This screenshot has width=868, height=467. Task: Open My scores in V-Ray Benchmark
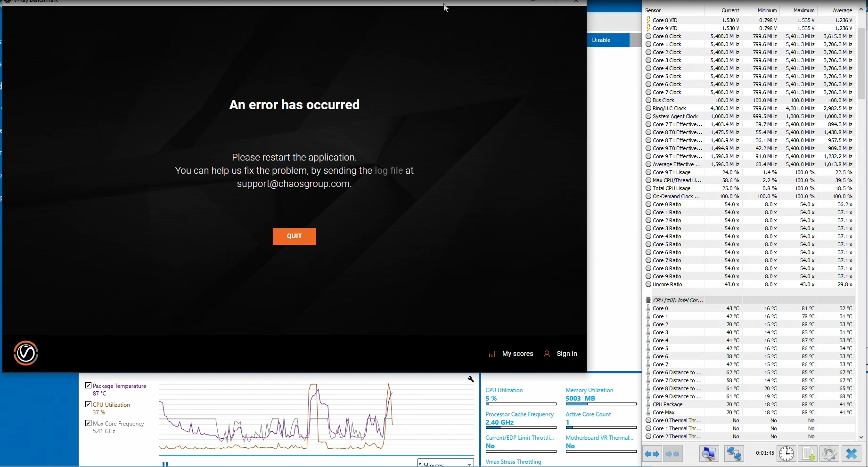[x=511, y=354]
